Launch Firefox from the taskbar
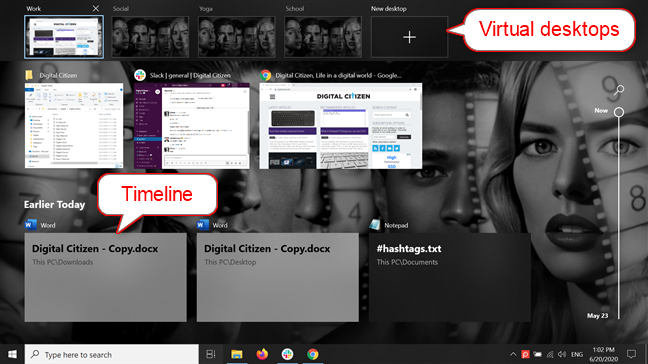The width and height of the screenshot is (648, 364). click(x=262, y=354)
